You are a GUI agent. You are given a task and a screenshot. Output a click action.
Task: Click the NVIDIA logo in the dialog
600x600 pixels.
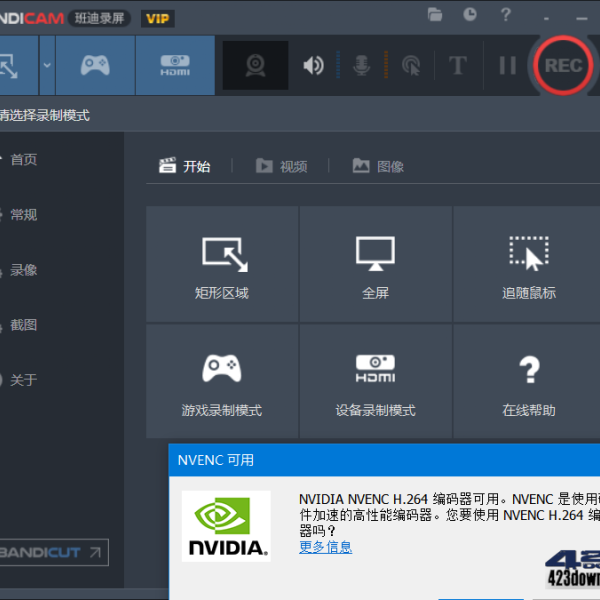tap(226, 526)
